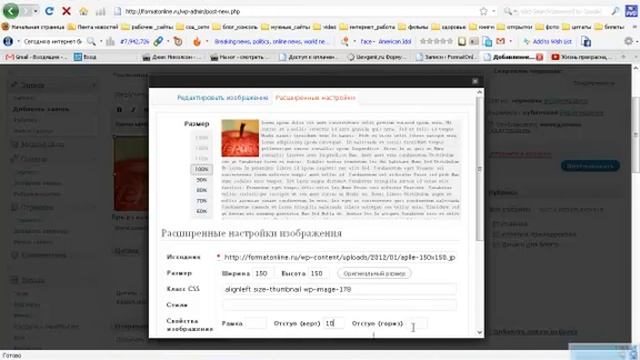Click the Face - American Idol link

pyautogui.click(x=386, y=41)
